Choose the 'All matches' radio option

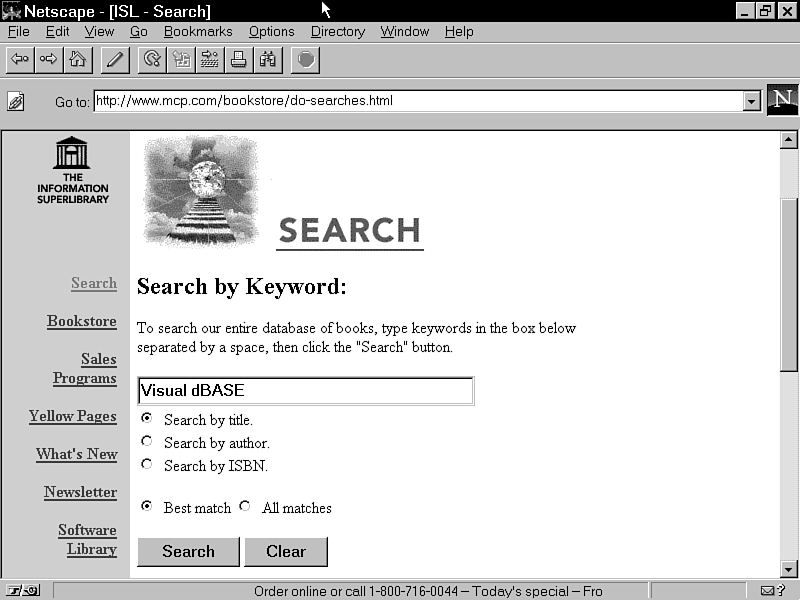tap(245, 506)
